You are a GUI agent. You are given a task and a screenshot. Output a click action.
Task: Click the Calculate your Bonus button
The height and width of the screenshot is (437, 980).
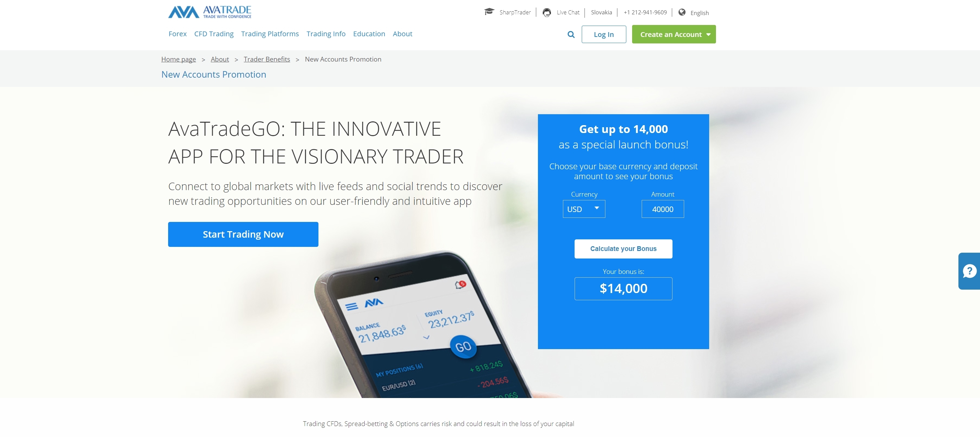[623, 249]
